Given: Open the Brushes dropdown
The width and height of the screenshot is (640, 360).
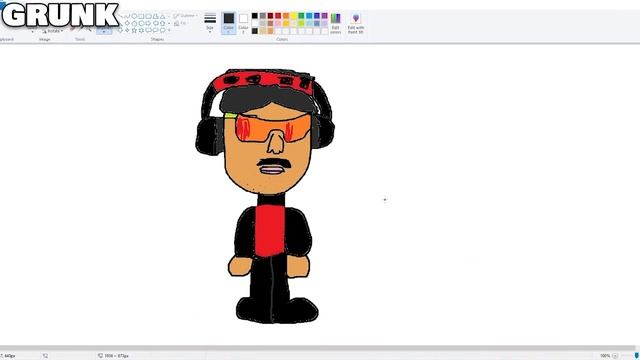Looking at the screenshot, I should [x=104, y=31].
